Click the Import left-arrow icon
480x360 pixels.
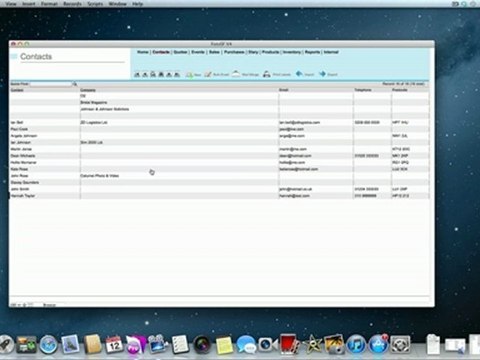click(299, 74)
